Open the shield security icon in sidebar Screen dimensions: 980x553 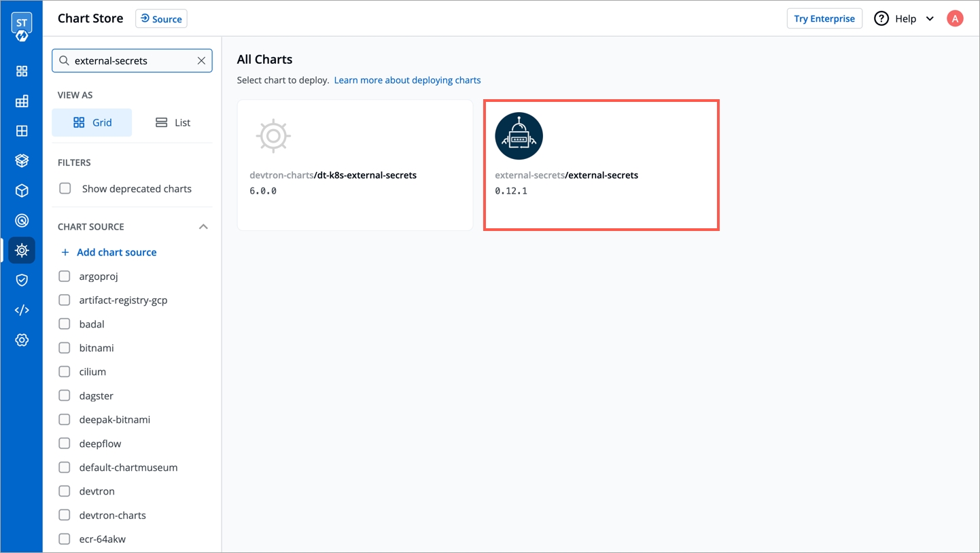coord(22,280)
